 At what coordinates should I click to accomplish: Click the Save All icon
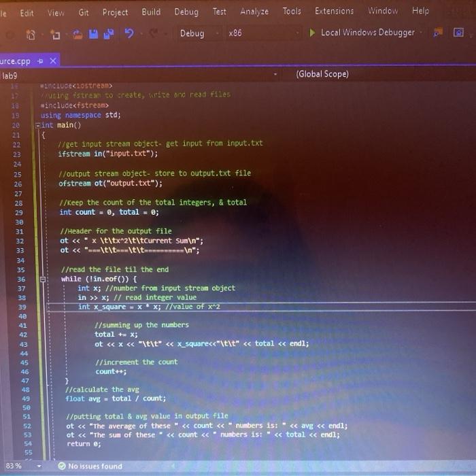tap(109, 34)
